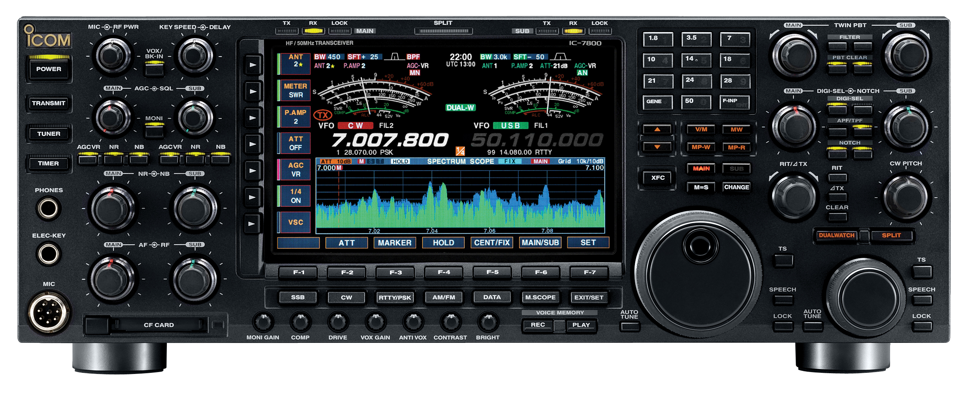Click the CF CARD slot
This screenshot has width=980, height=399.
pyautogui.click(x=159, y=325)
